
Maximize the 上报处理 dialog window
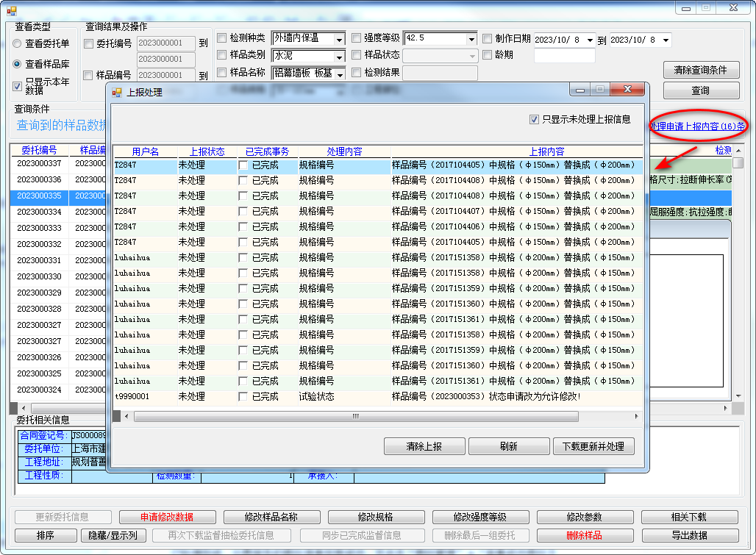599,90
